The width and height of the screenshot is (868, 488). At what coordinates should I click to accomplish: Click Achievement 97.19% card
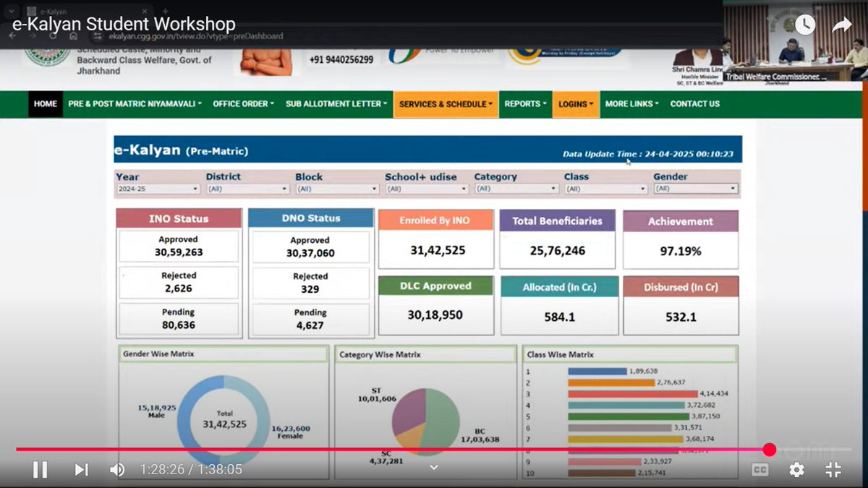[681, 239]
